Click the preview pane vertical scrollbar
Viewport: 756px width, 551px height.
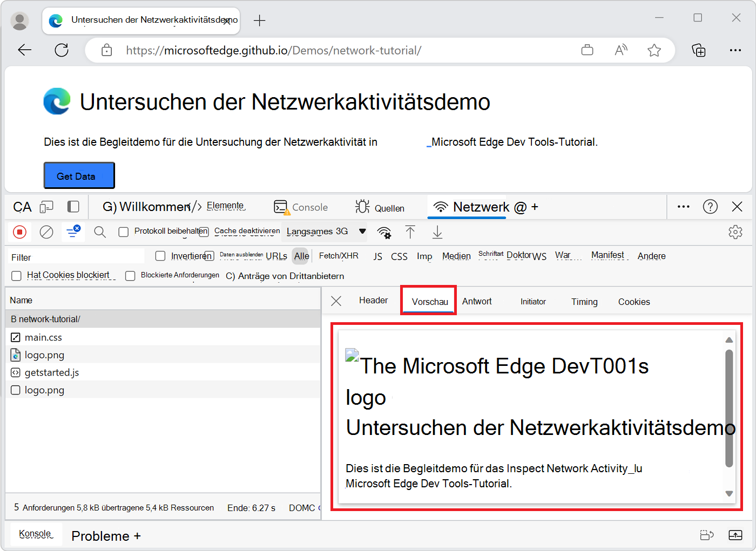point(729,409)
